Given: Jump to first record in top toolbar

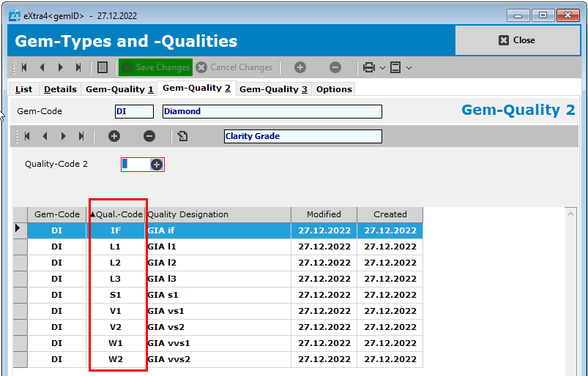Looking at the screenshot, I should pos(24,67).
